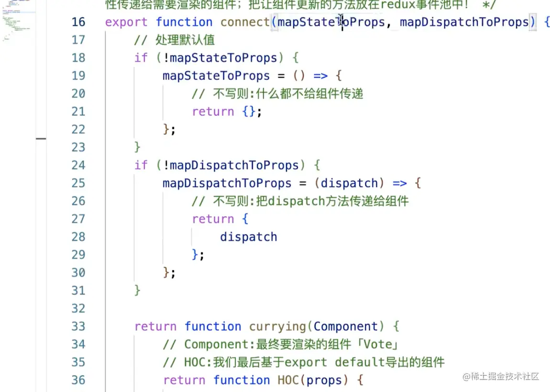Screen dimensions: 550x392
Task: Click '(dispatch)' parameter on line 25
Action: point(349,183)
